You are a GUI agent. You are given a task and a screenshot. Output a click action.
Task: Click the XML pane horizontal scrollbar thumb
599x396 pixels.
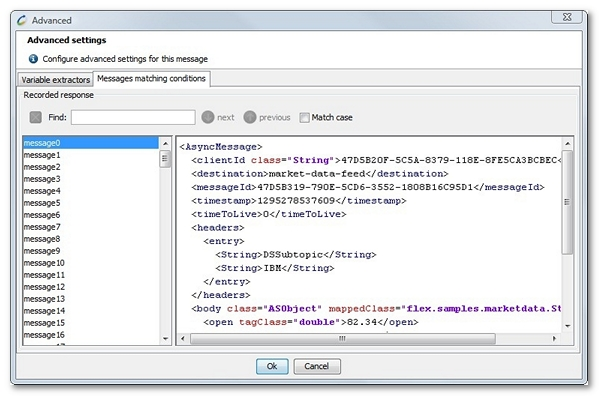point(343,338)
